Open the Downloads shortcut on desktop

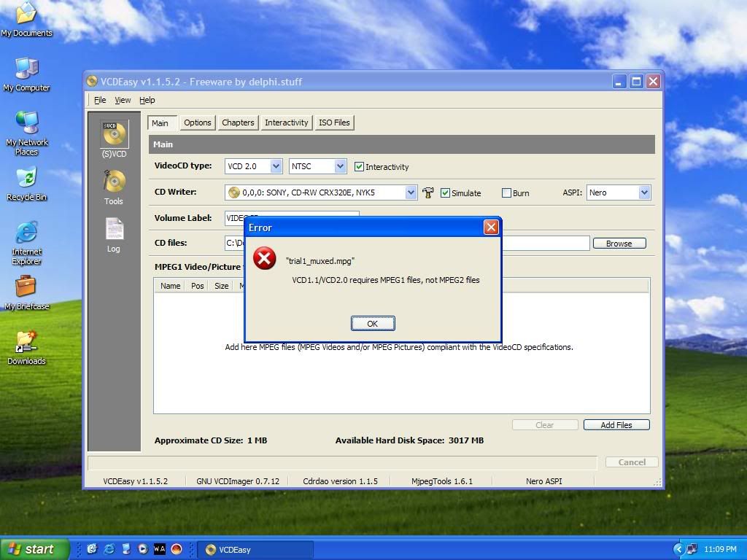27,348
